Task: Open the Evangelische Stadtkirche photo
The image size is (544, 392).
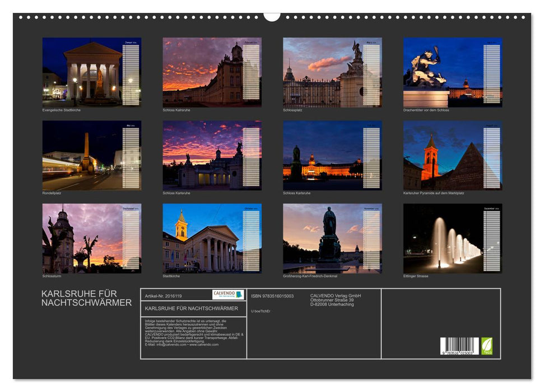Action: [x=78, y=72]
